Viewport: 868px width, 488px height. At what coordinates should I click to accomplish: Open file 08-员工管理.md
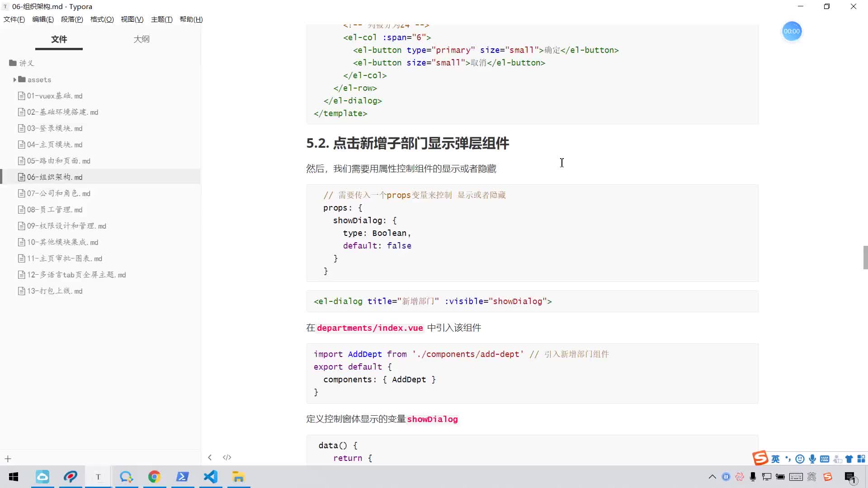click(x=50, y=210)
